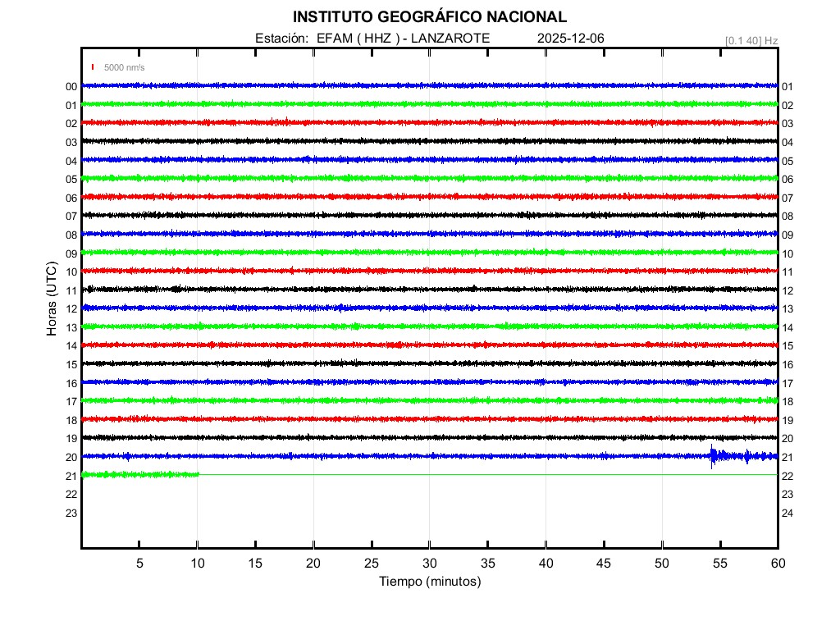The image size is (840, 630).
Task: Click the right-side hour label 24
Action: pyautogui.click(x=787, y=513)
